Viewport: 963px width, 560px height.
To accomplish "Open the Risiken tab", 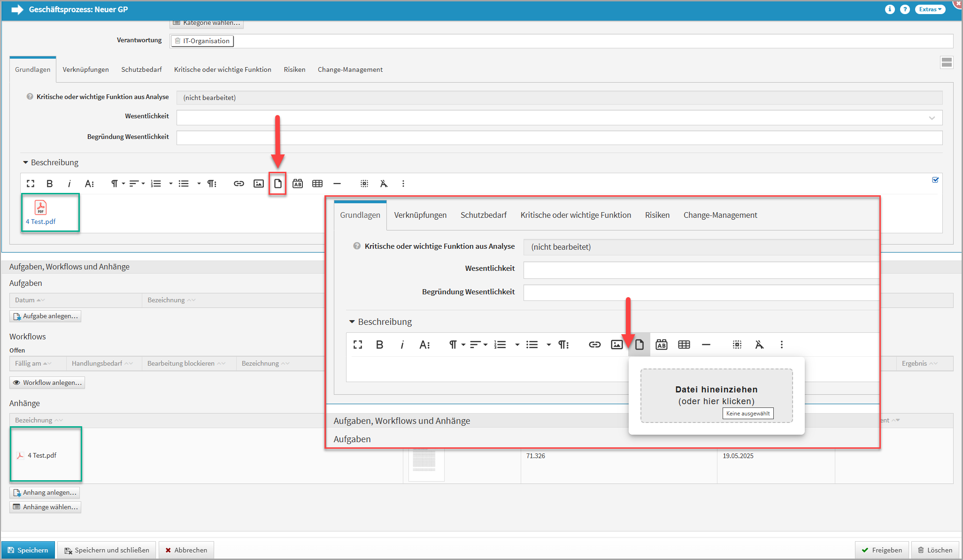I will (x=294, y=69).
